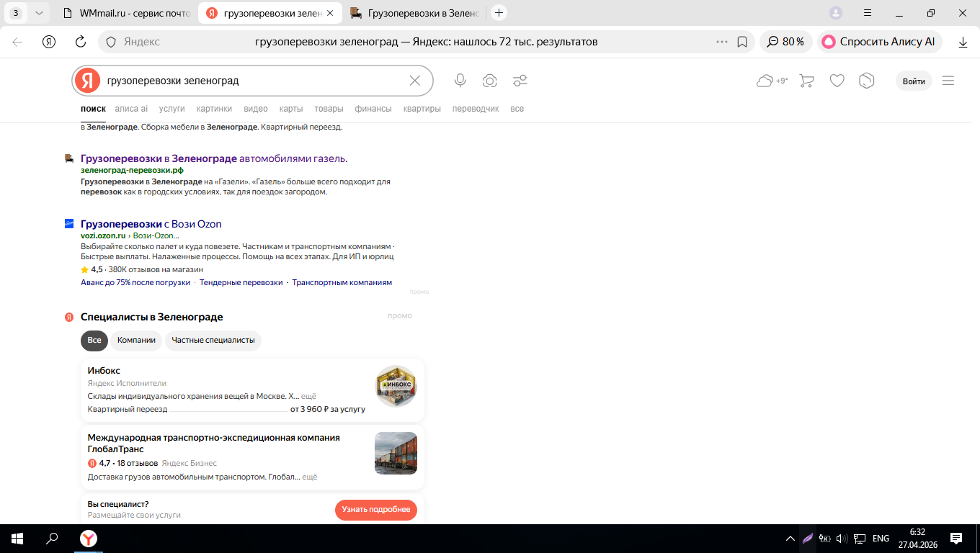Click the Yandex Browser taskbar icon
This screenshot has height=553, width=980.
click(x=88, y=538)
